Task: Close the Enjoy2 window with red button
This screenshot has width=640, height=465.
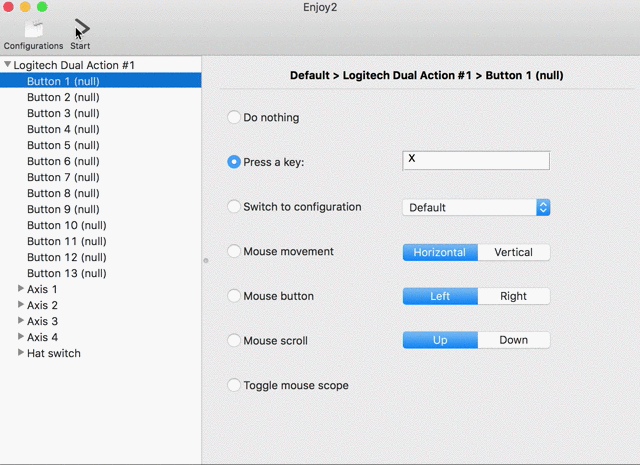Action: tap(8, 7)
